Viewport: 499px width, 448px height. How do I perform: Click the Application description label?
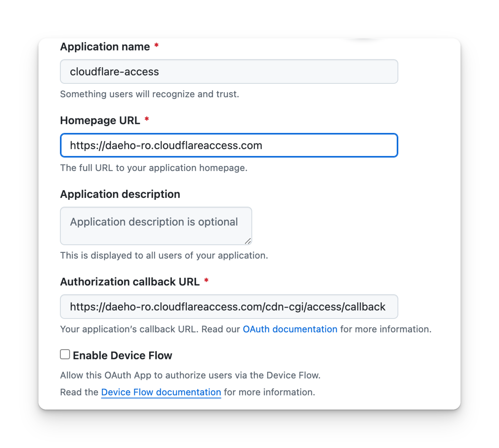(120, 194)
